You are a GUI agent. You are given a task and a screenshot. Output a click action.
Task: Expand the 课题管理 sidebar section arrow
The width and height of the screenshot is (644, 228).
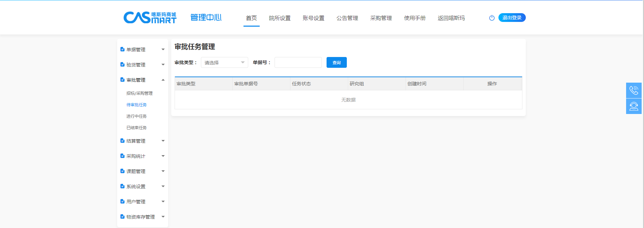[163, 171]
